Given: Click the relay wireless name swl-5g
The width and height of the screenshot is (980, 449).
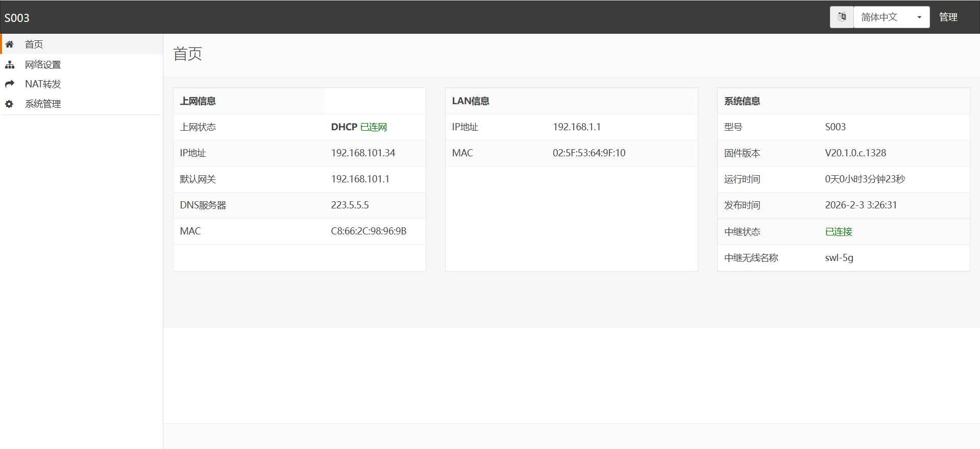Looking at the screenshot, I should (839, 258).
